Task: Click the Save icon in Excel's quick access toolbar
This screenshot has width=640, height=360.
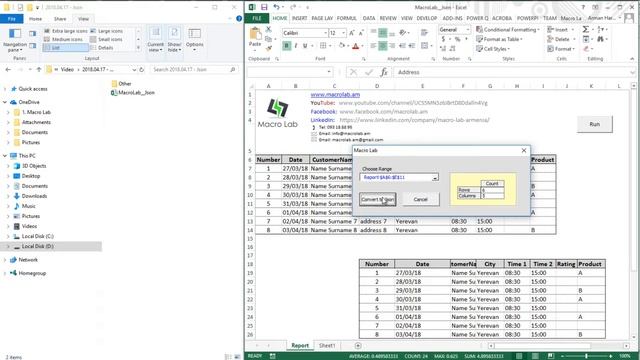Action: pos(264,7)
